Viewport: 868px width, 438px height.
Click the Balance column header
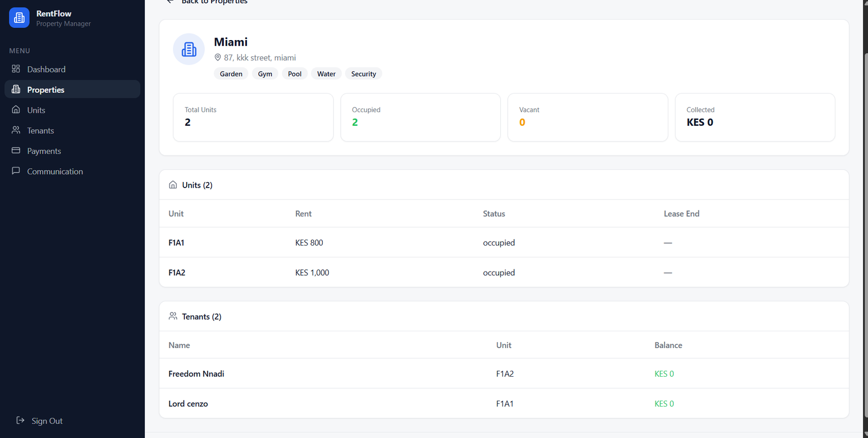[668, 345]
